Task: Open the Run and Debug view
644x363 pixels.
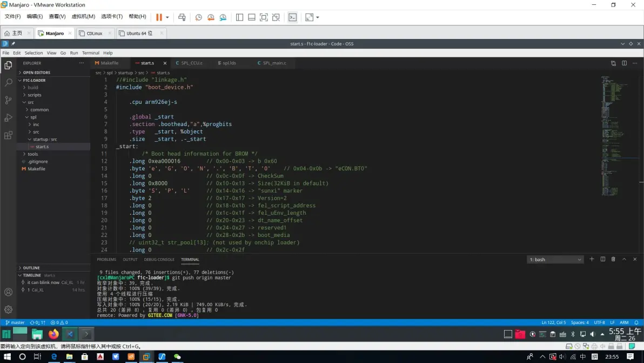Action: pos(8,118)
